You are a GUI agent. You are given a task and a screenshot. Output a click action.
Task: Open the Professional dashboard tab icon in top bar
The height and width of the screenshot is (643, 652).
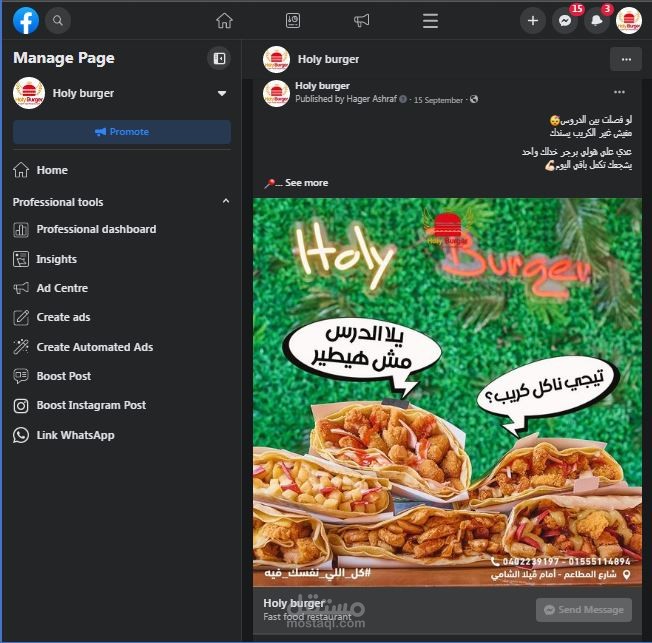[293, 20]
